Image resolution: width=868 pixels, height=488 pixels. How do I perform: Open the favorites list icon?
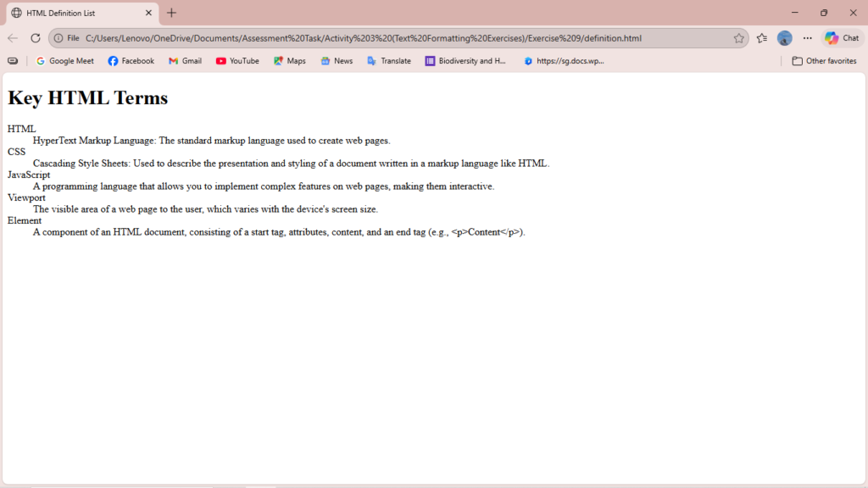coord(762,38)
